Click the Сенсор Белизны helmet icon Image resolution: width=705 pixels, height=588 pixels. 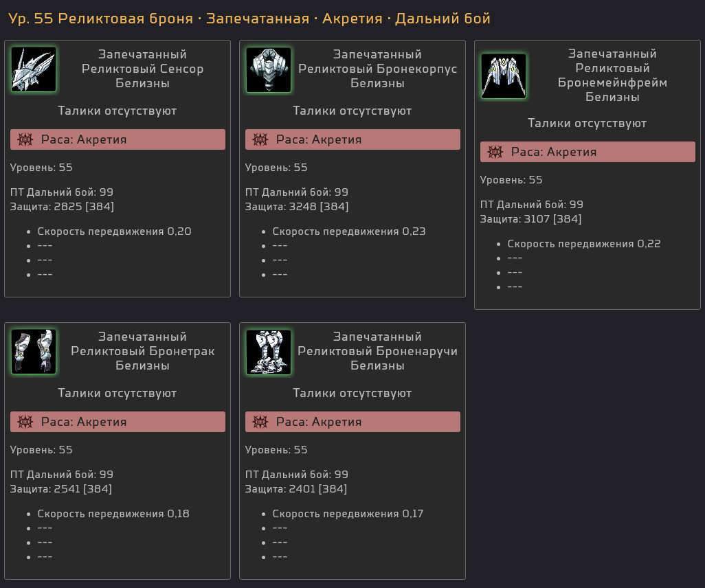pos(34,69)
